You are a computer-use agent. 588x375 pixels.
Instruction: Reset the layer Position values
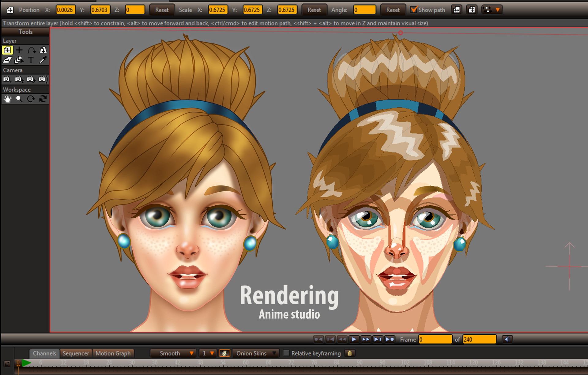(x=162, y=9)
